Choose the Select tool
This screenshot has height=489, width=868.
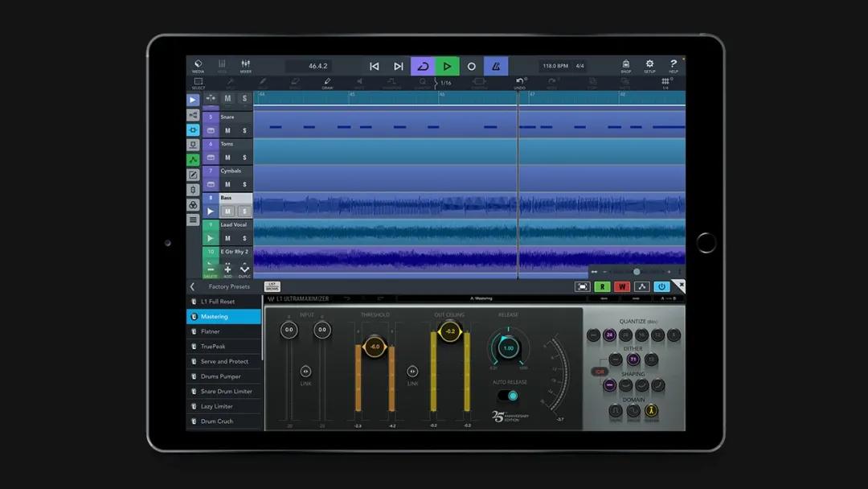tap(199, 83)
